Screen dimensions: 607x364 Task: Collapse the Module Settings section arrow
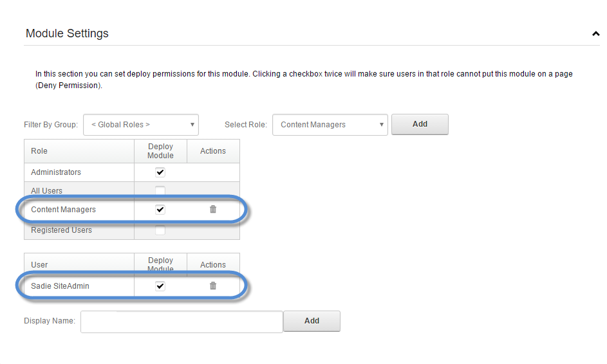pyautogui.click(x=595, y=34)
